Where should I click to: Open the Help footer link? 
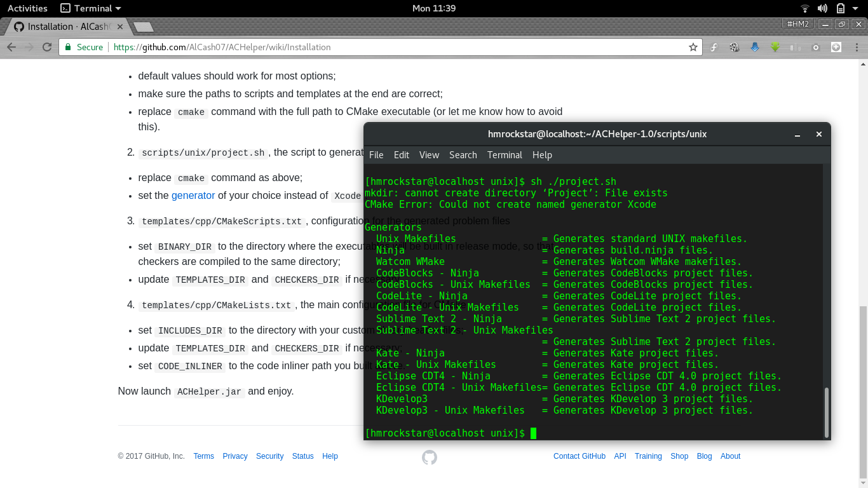[330, 456]
